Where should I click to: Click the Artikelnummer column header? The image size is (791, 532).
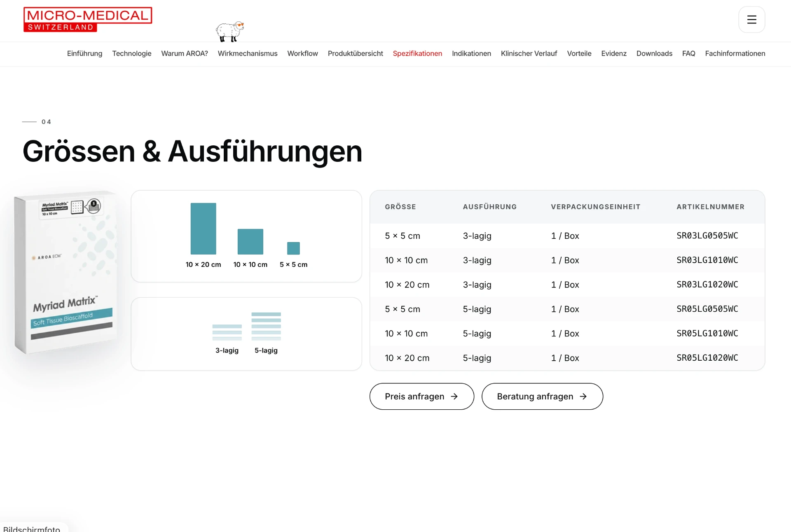point(711,207)
